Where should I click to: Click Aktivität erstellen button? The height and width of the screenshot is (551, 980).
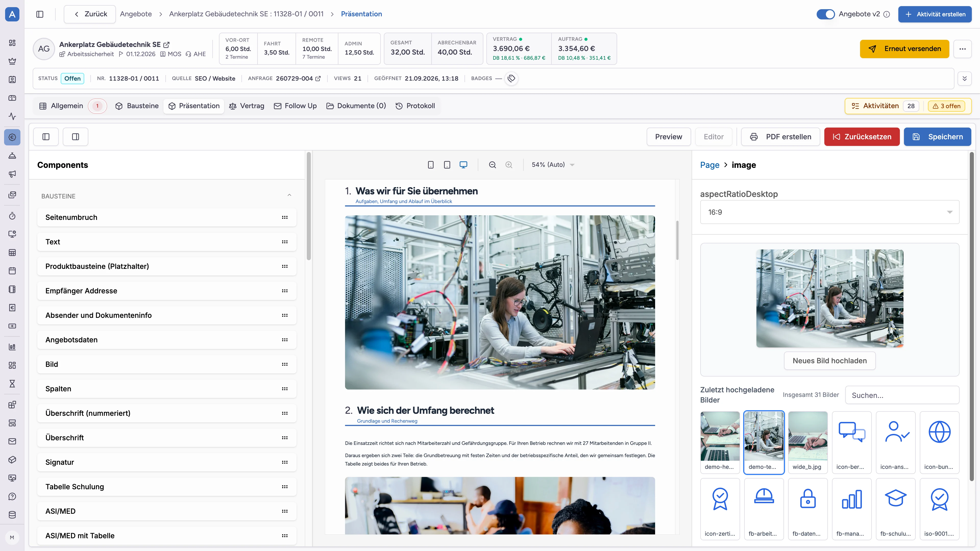pyautogui.click(x=935, y=14)
